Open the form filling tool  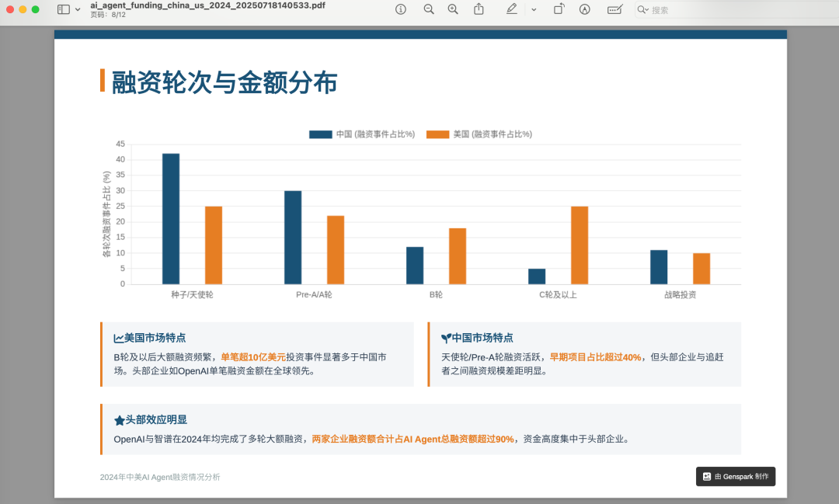(x=614, y=9)
